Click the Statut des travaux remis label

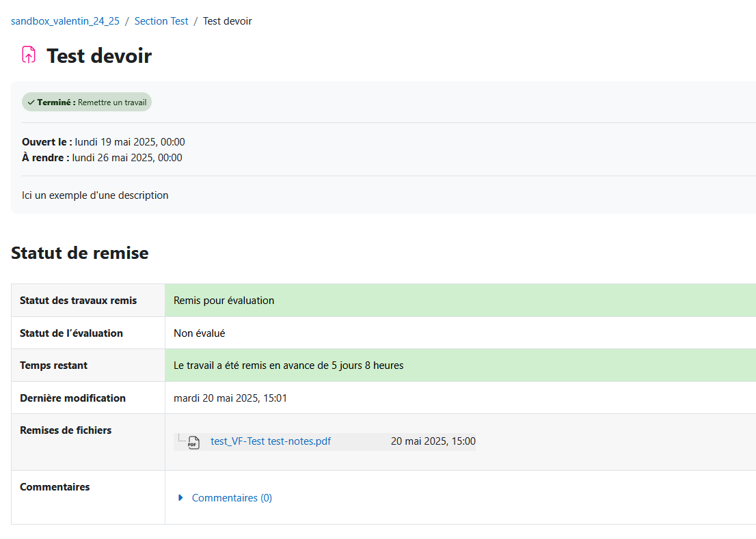[x=78, y=301]
